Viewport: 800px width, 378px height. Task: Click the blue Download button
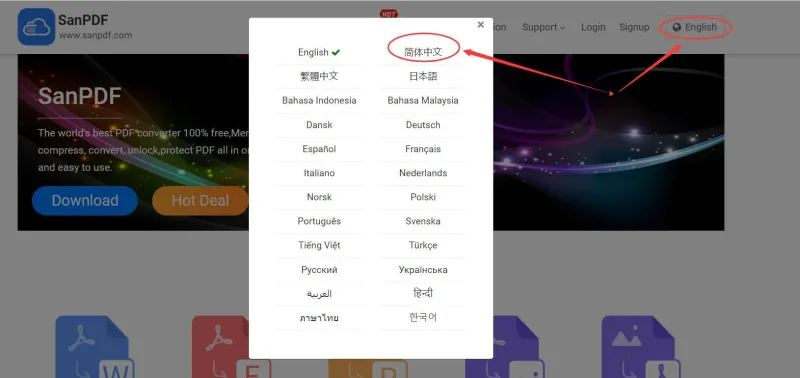click(85, 200)
